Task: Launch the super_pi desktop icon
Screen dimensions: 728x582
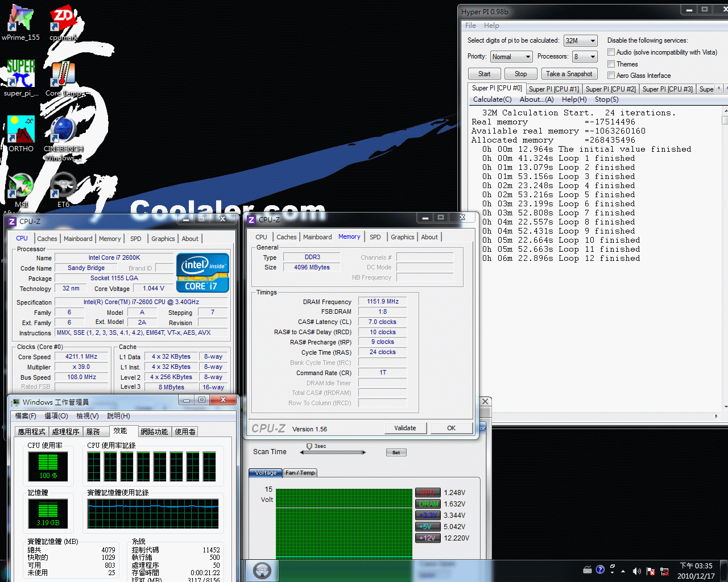Action: (x=20, y=78)
